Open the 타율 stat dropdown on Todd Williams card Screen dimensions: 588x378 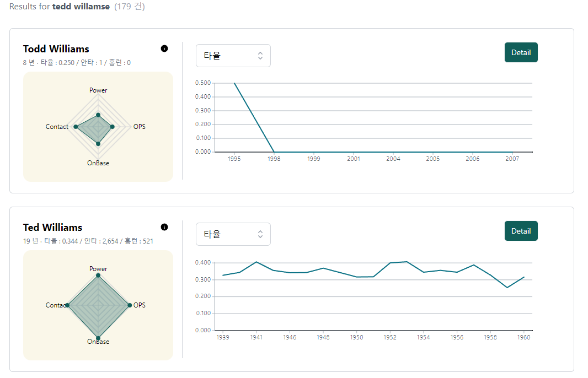(x=233, y=56)
